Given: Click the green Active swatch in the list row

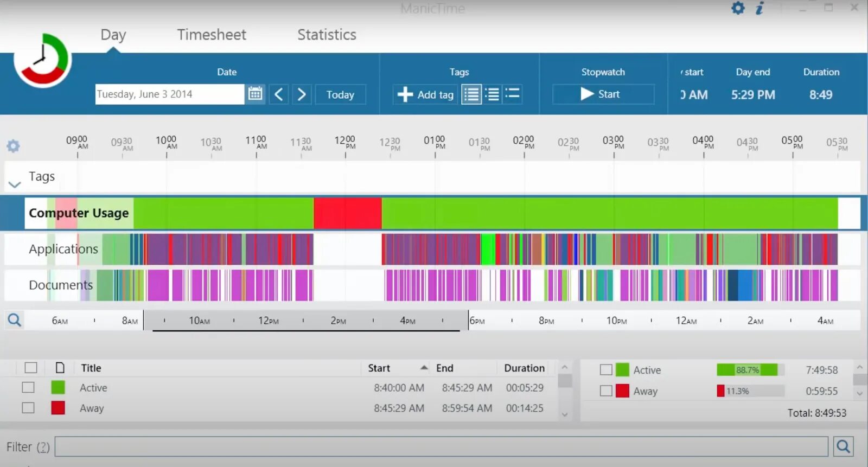Looking at the screenshot, I should coord(58,387).
